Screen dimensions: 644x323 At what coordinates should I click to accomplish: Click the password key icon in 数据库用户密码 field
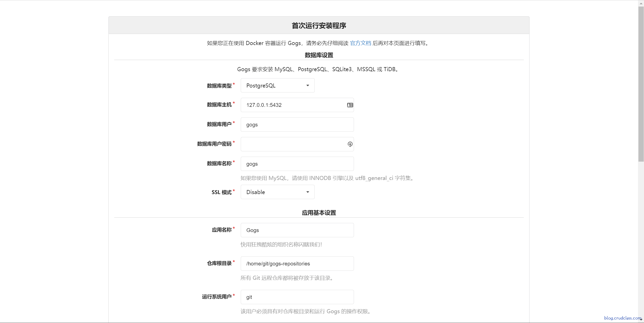click(350, 144)
